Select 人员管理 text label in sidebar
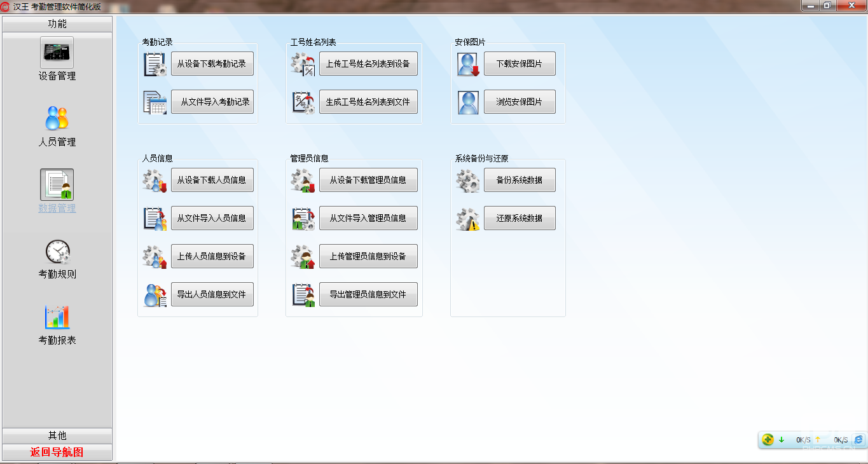 pyautogui.click(x=57, y=142)
